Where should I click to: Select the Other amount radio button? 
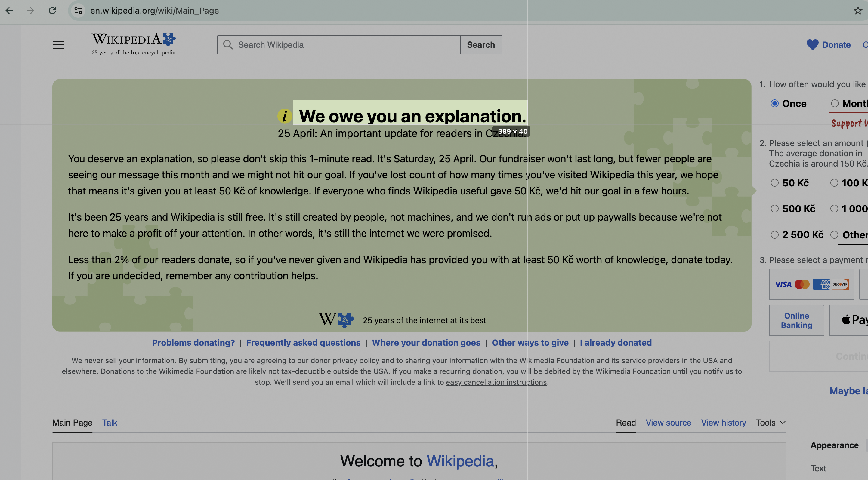point(834,235)
